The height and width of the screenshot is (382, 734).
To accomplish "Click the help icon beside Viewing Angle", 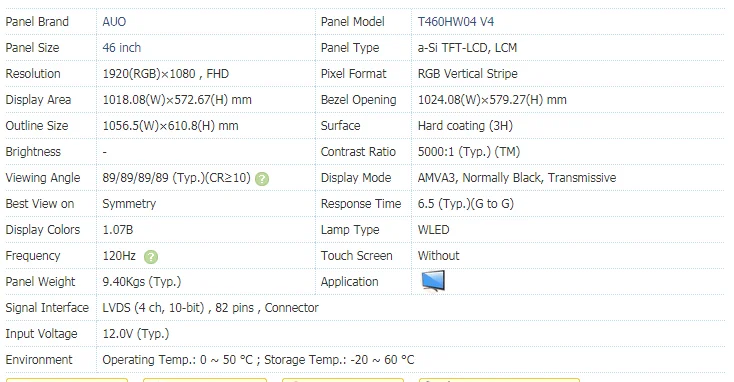I will [x=262, y=179].
